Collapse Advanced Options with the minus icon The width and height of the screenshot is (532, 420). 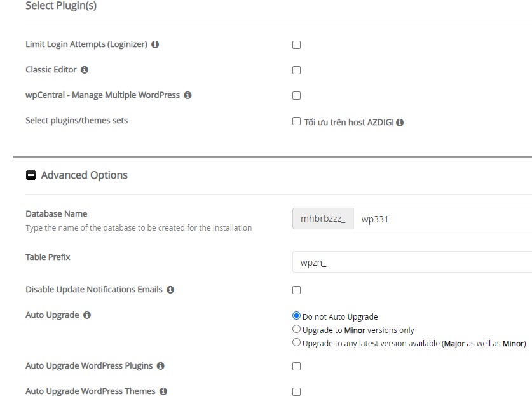tap(31, 175)
